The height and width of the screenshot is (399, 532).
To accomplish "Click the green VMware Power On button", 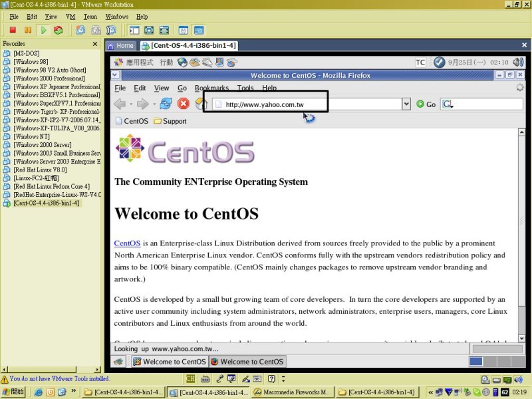I will point(43,30).
